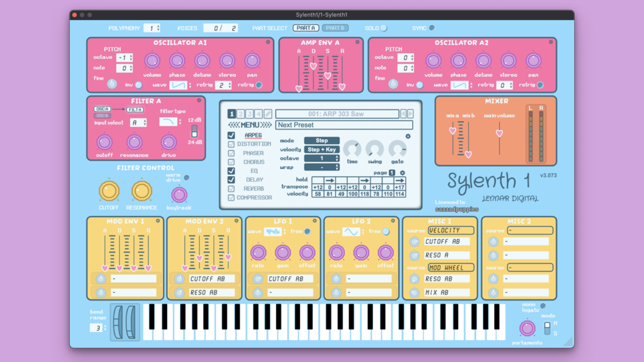The image size is (644, 362).
Task: Click LFO 1 gain knob
Action: pos(283,252)
